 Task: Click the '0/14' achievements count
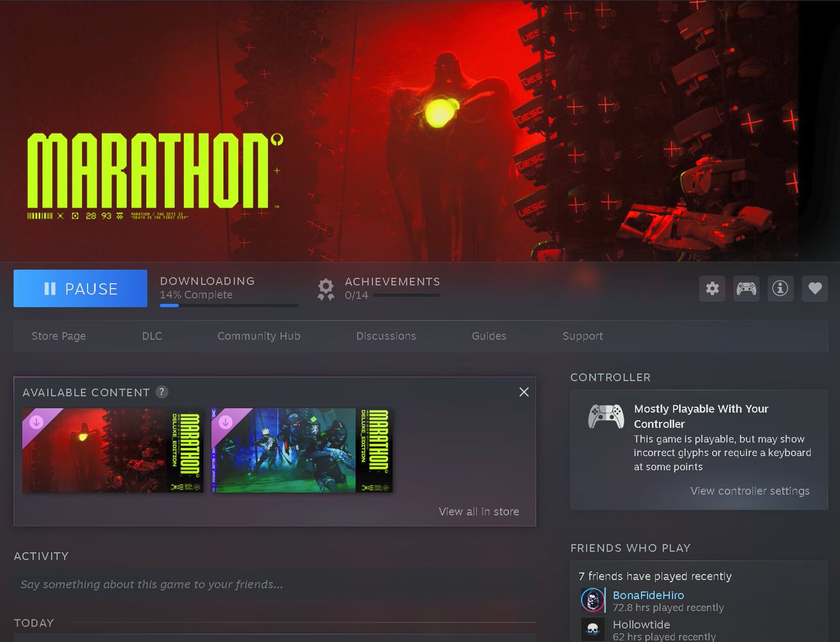356,295
